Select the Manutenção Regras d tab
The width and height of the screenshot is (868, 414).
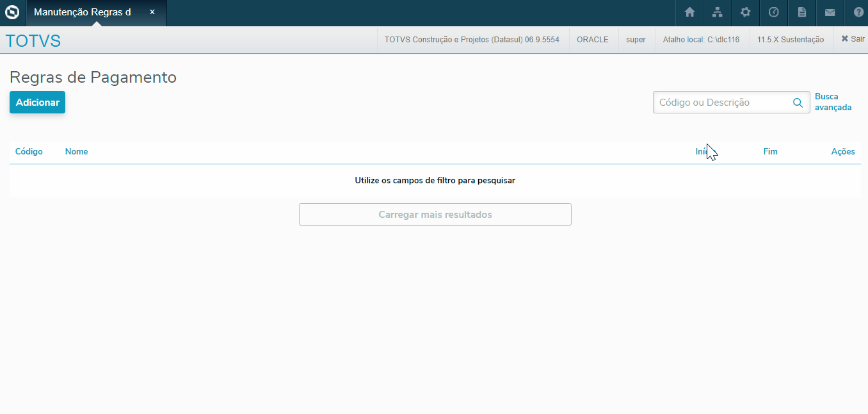(96, 13)
